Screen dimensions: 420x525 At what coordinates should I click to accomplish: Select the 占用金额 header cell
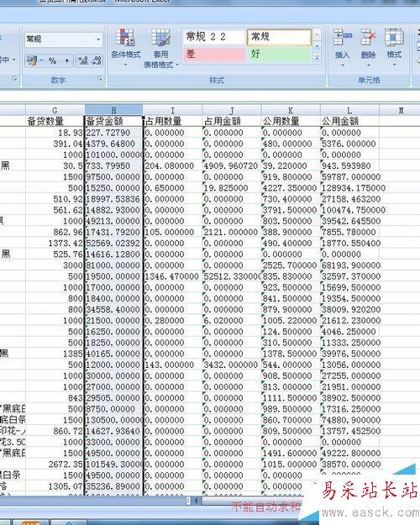coord(232,121)
